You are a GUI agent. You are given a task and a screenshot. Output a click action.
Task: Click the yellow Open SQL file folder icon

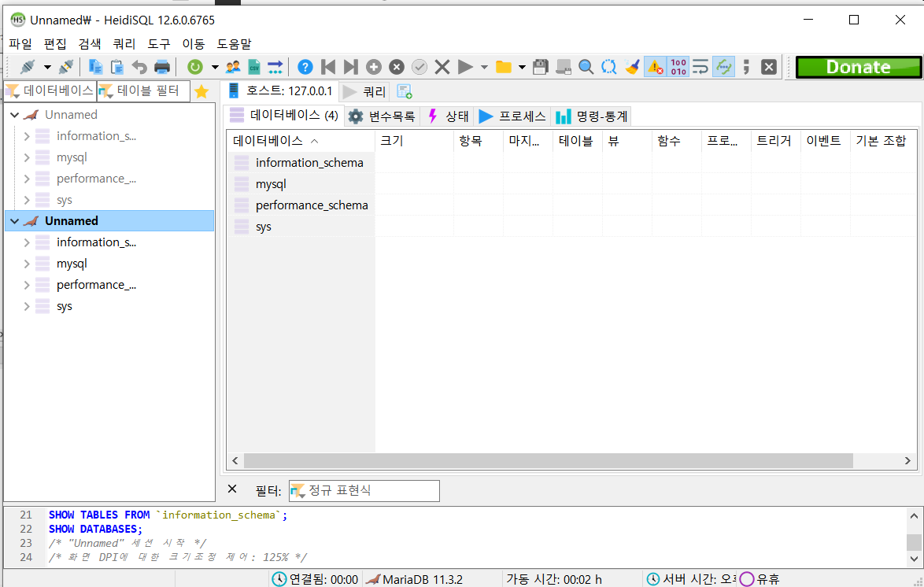pos(504,67)
